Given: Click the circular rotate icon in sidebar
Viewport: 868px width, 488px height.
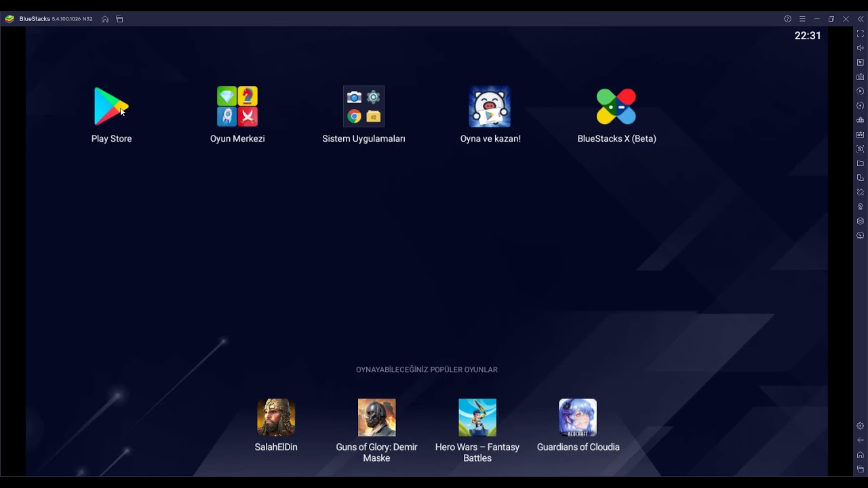Looking at the screenshot, I should coord(861,106).
